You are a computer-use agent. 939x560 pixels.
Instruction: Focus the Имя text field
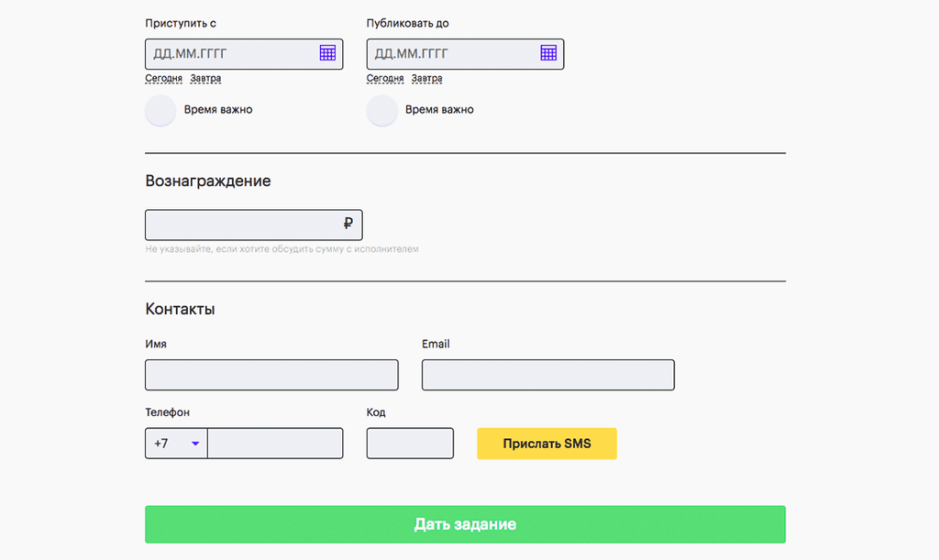[x=271, y=375]
